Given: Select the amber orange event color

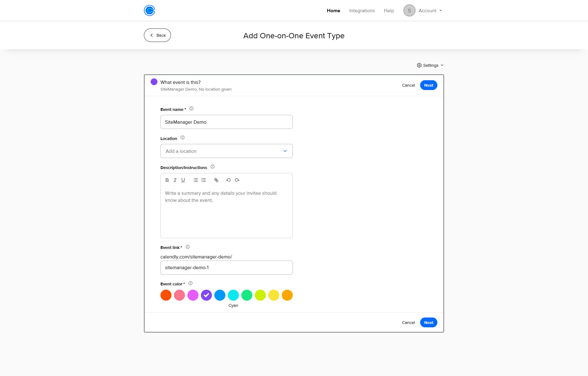Looking at the screenshot, I should pyautogui.click(x=287, y=295).
